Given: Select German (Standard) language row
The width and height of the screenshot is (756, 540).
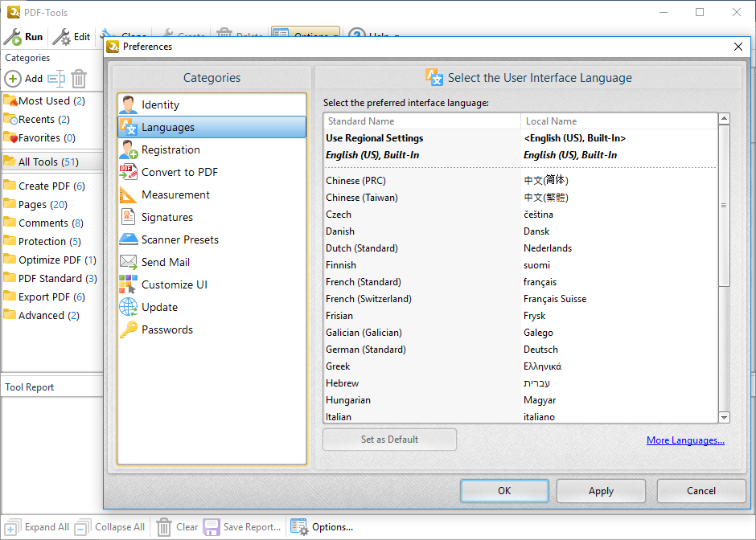Looking at the screenshot, I should [365, 350].
